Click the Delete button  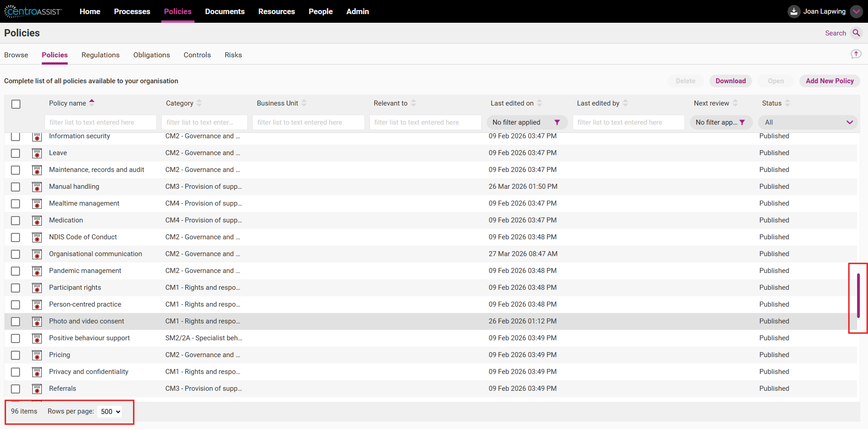click(x=685, y=81)
